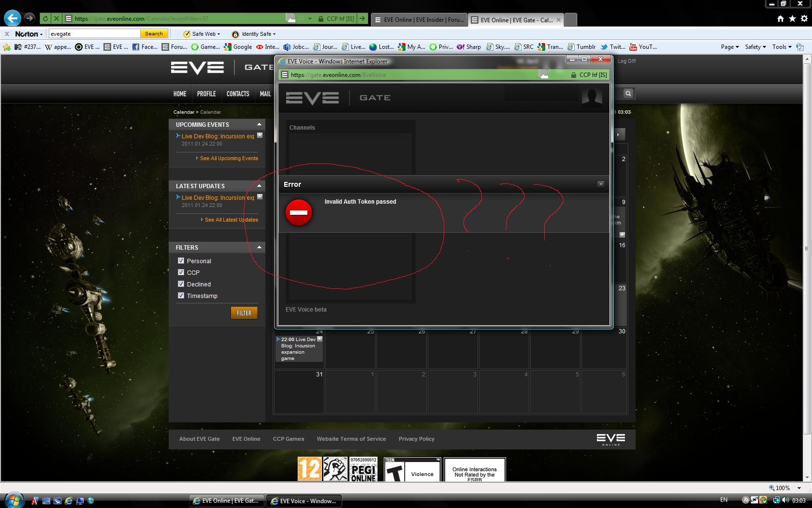The image size is (812, 508).
Task: Select the EVE Gate Calendar tab
Action: click(516, 20)
